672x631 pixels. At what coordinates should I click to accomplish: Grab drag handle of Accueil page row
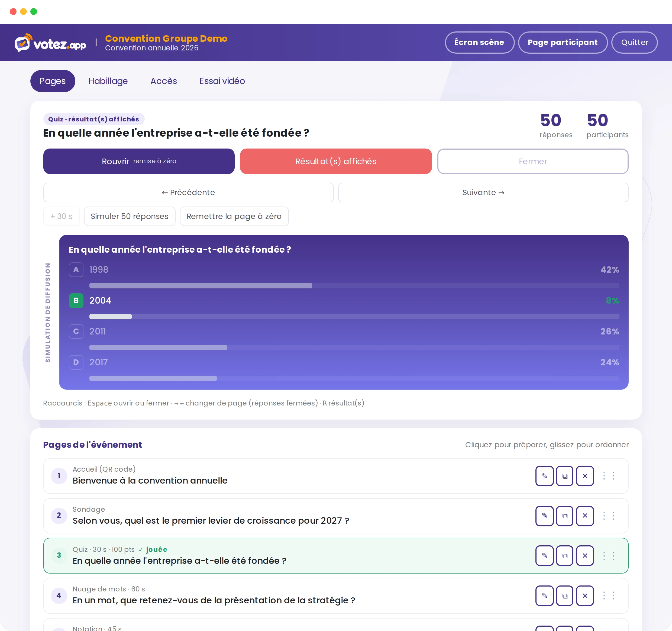tap(609, 476)
